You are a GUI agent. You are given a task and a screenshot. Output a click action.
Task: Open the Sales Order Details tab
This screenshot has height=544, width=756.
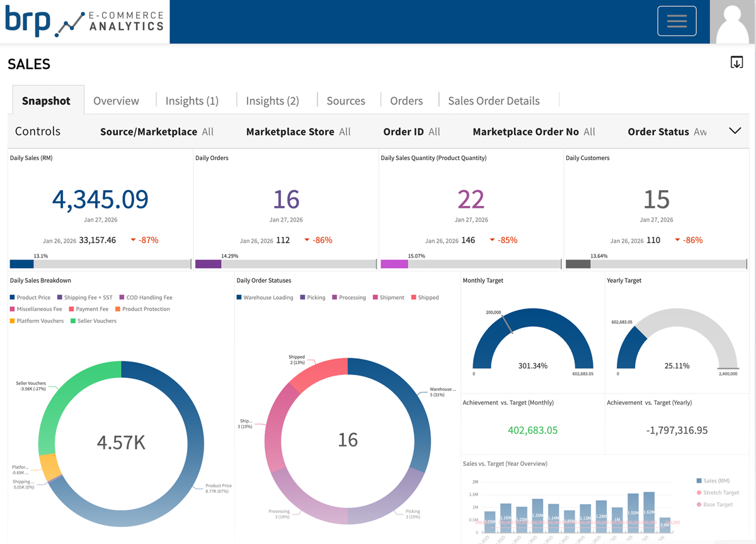pos(493,100)
